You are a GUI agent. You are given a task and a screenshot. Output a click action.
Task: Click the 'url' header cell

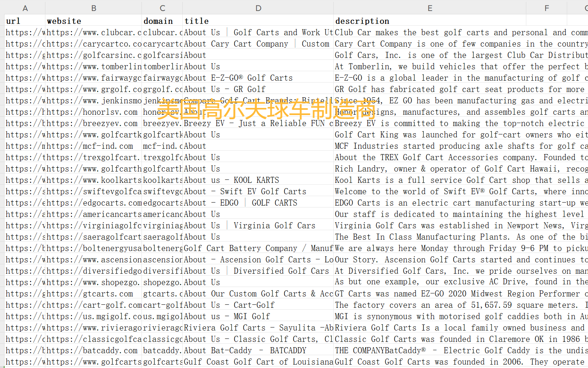(25, 21)
